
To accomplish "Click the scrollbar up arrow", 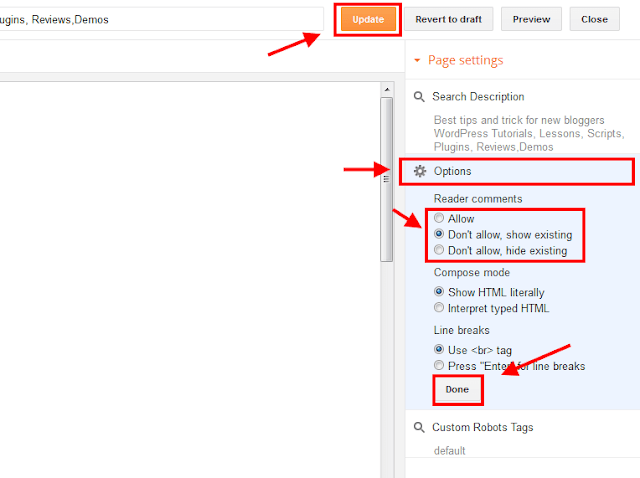I will (387, 89).
